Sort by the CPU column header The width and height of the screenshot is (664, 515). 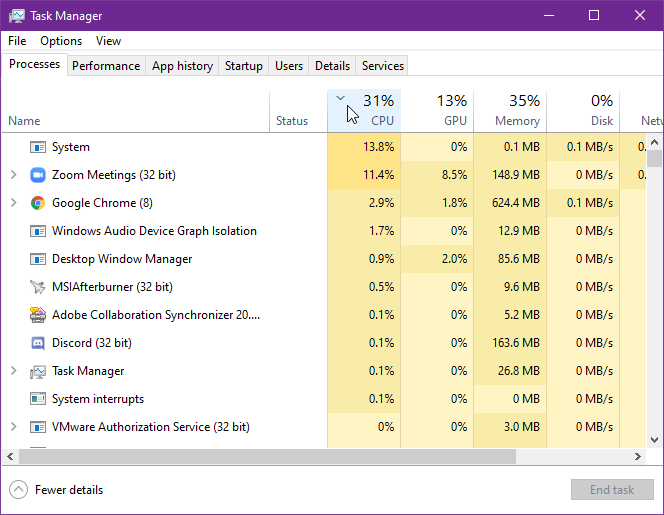364,111
